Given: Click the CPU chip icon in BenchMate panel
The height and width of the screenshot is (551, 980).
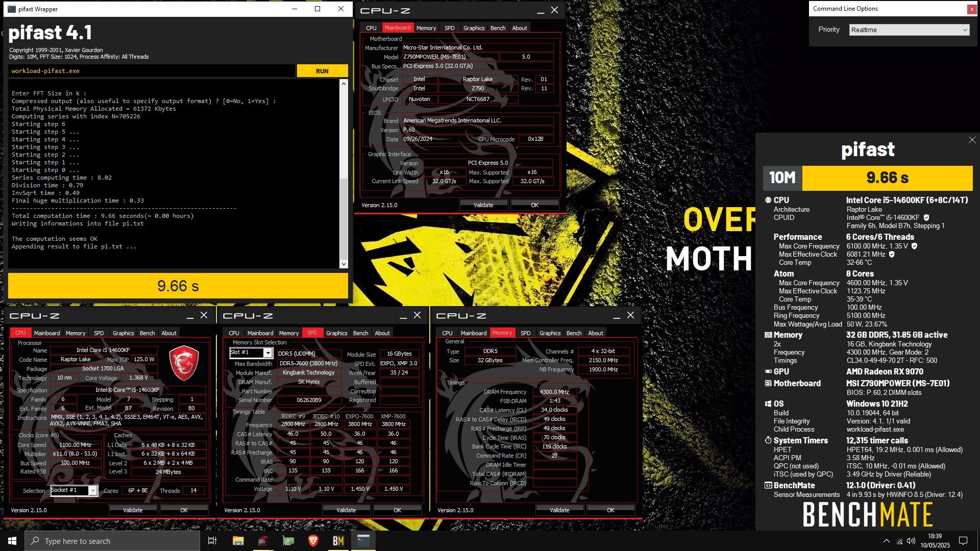Looking at the screenshot, I should tap(768, 200).
